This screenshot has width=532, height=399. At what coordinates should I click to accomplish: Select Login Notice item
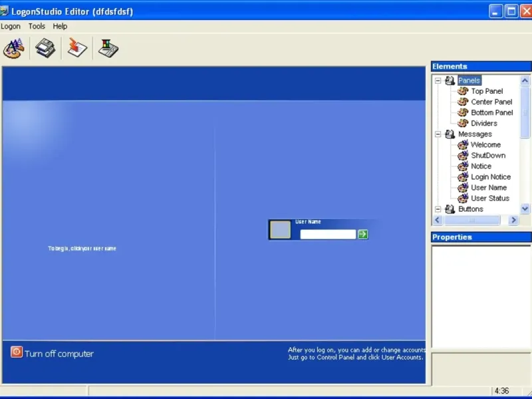coord(491,177)
